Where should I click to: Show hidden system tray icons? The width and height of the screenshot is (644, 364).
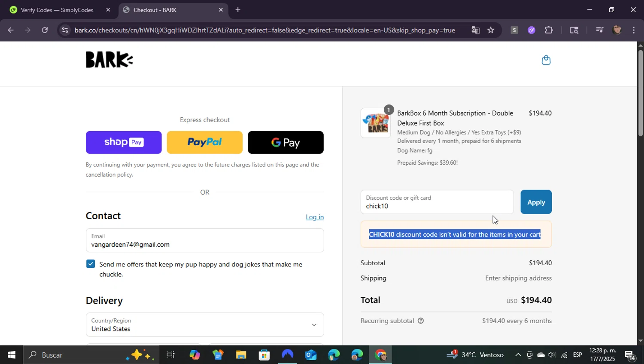pos(518,355)
